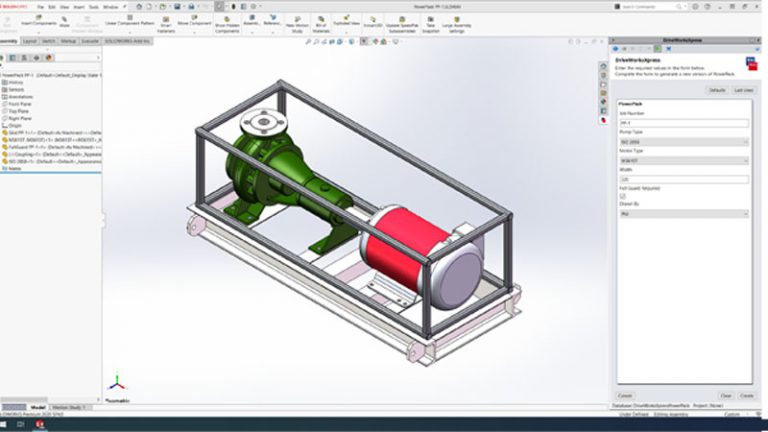
Task: Switch to the Layout tab
Action: coord(30,41)
